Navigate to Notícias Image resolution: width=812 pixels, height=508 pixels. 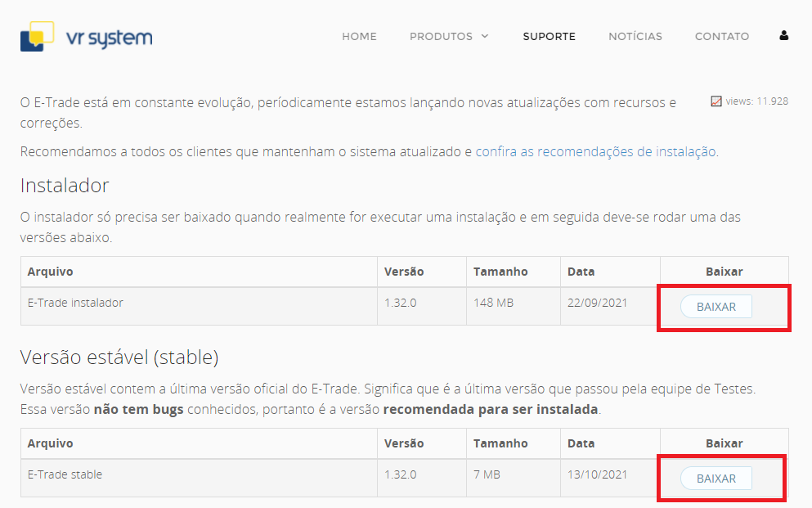click(x=635, y=36)
